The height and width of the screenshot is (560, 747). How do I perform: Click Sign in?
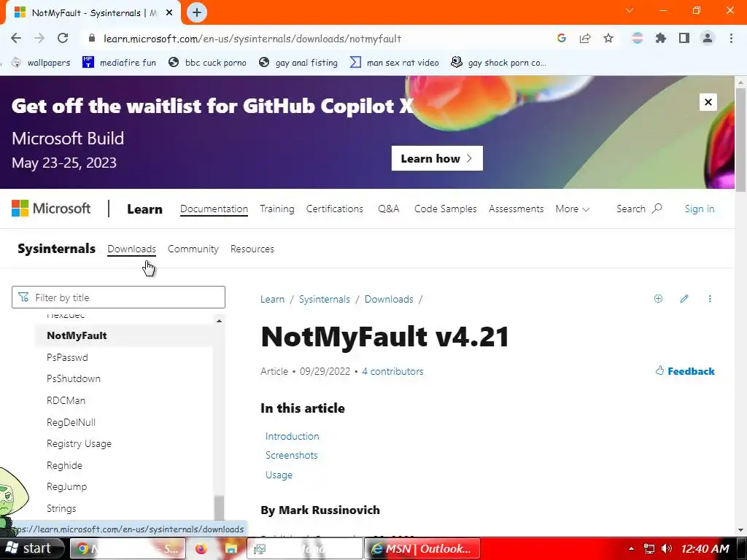point(700,209)
